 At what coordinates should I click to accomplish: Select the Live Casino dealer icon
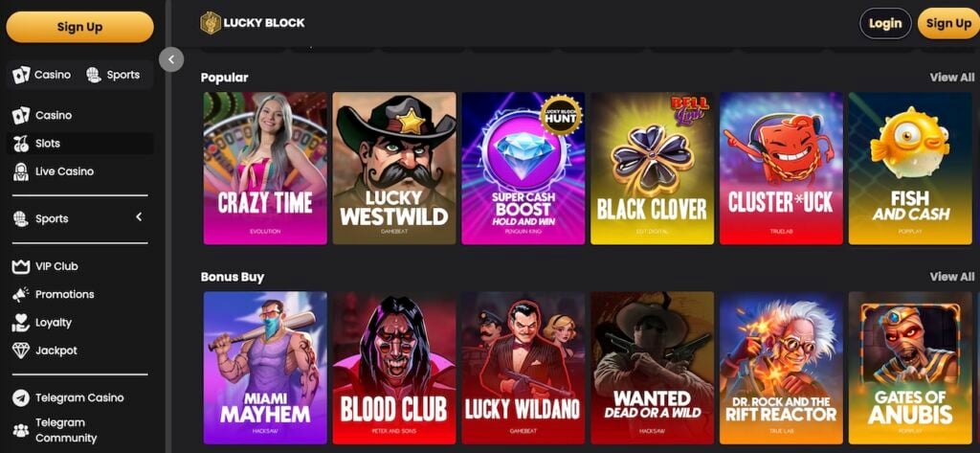tap(21, 171)
